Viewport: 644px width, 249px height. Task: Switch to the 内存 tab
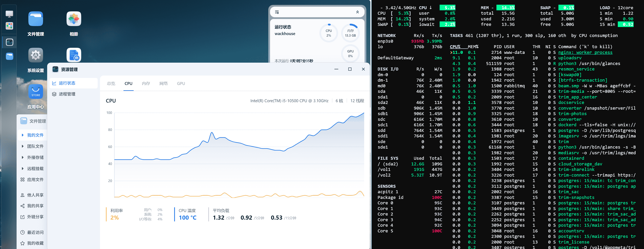[146, 84]
